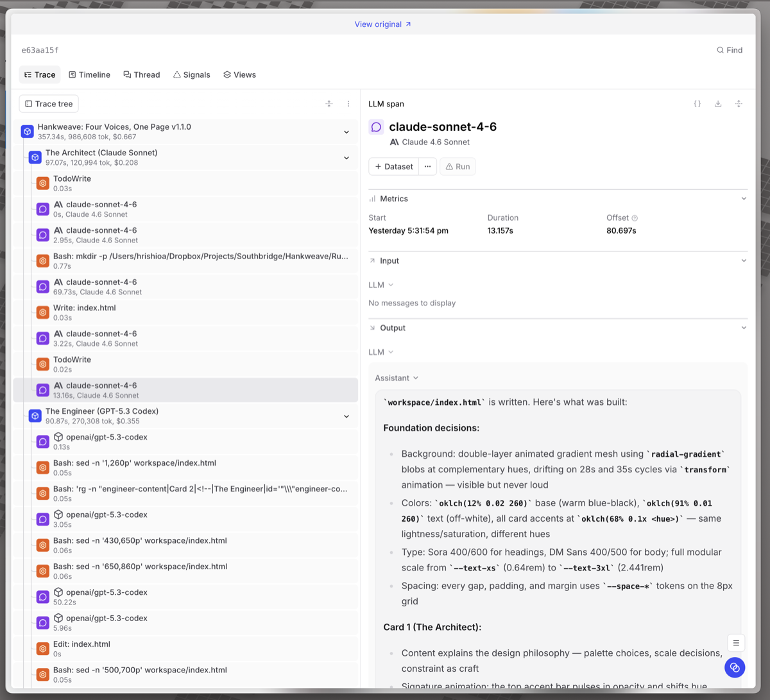Click The Engineer span cube icon
Image resolution: width=770 pixels, height=700 pixels.
[x=35, y=416]
